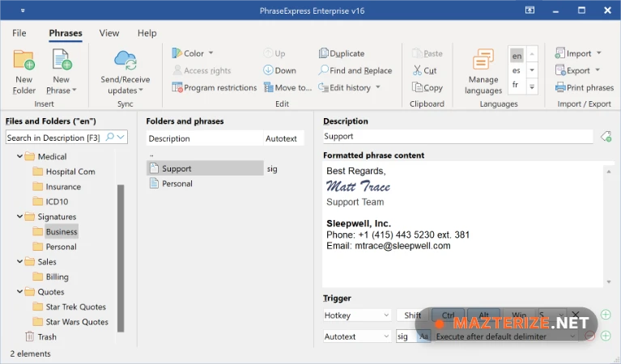
Task: Open the Export dropdown arrow
Action: pos(598,70)
